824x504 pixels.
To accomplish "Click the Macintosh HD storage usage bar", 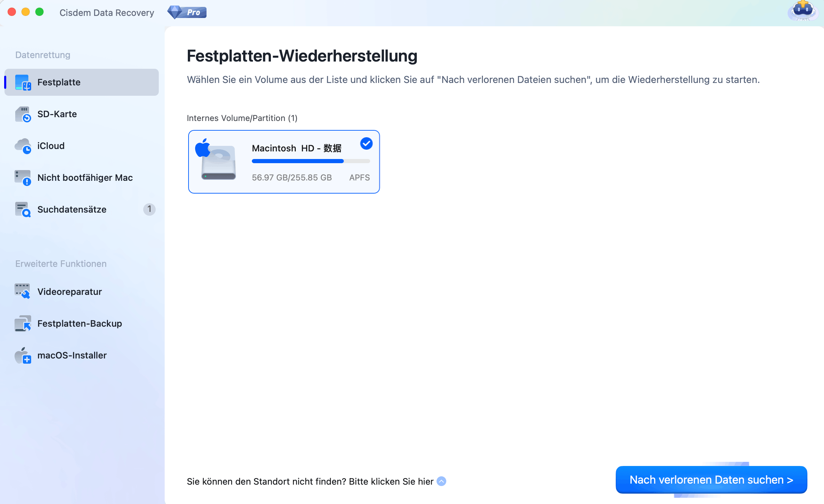I will tap(311, 161).
